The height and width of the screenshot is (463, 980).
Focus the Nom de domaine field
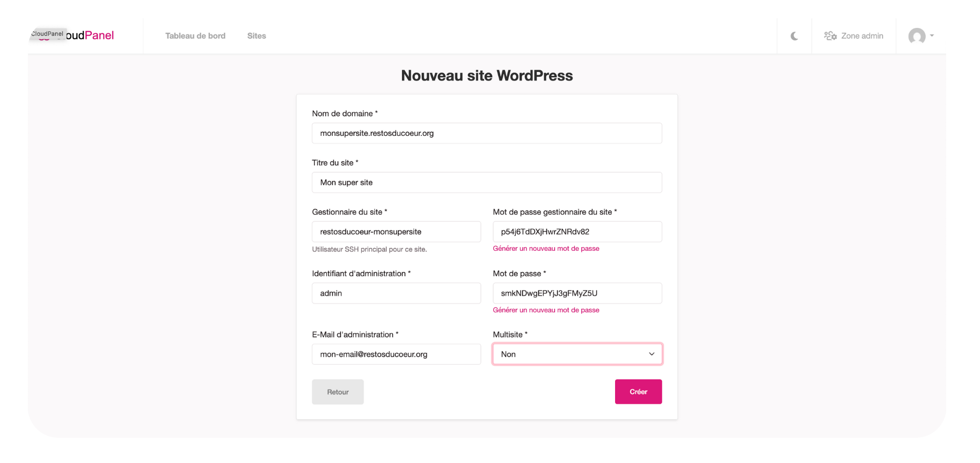click(487, 133)
